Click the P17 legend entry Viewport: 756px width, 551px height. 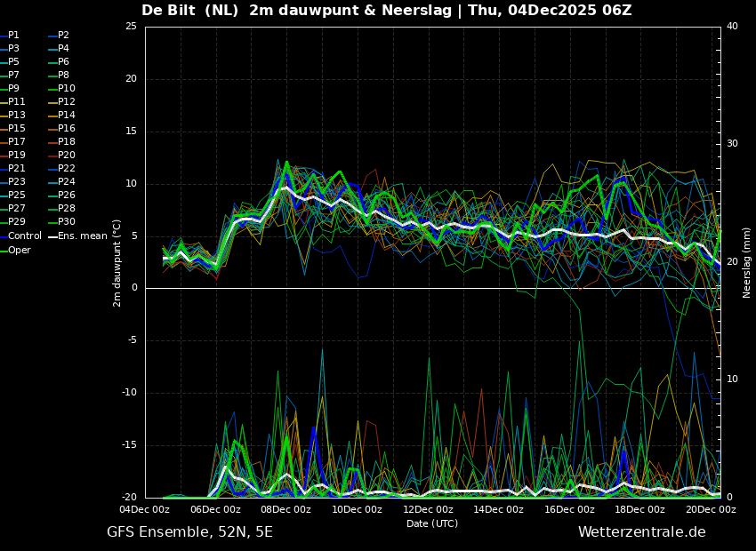pos(12,141)
